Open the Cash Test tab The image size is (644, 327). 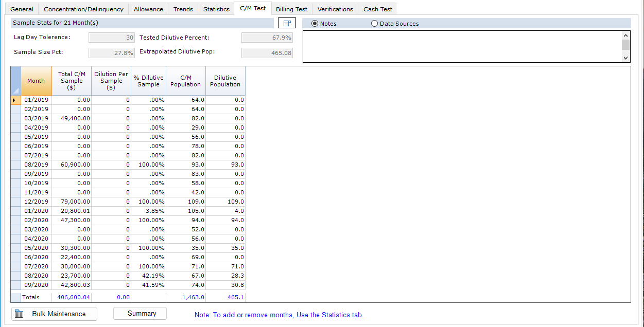[377, 9]
